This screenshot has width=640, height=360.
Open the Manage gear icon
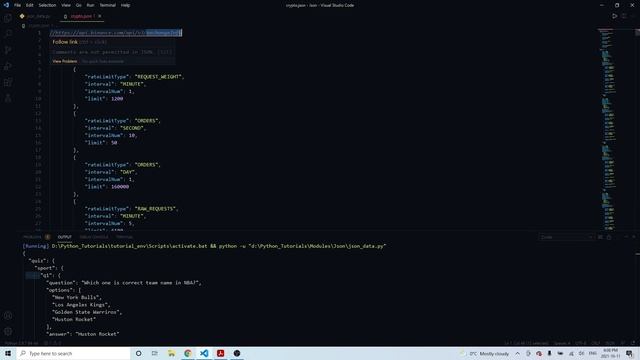point(8,331)
